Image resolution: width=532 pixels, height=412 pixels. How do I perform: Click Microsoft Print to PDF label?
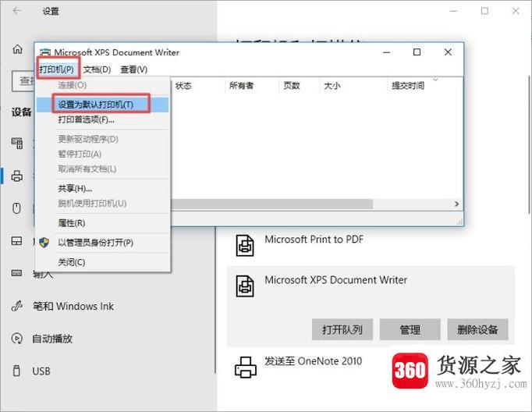[x=314, y=240]
